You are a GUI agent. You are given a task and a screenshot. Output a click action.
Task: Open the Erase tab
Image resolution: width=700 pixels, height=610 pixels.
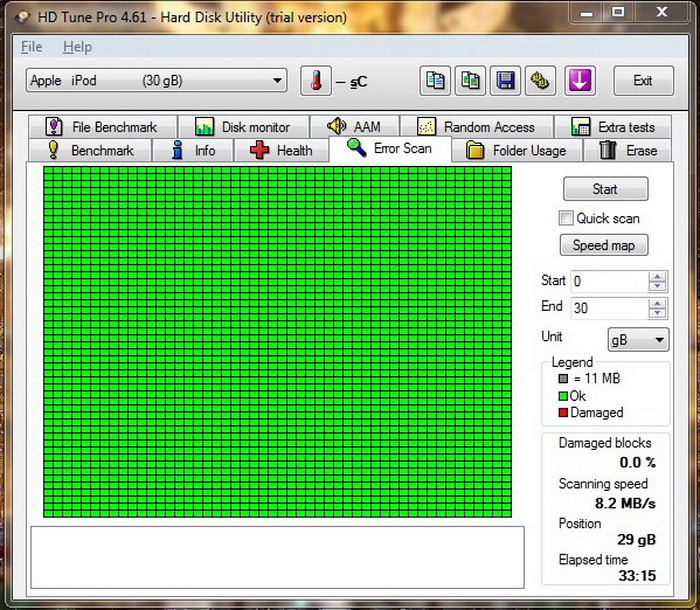[x=628, y=151]
